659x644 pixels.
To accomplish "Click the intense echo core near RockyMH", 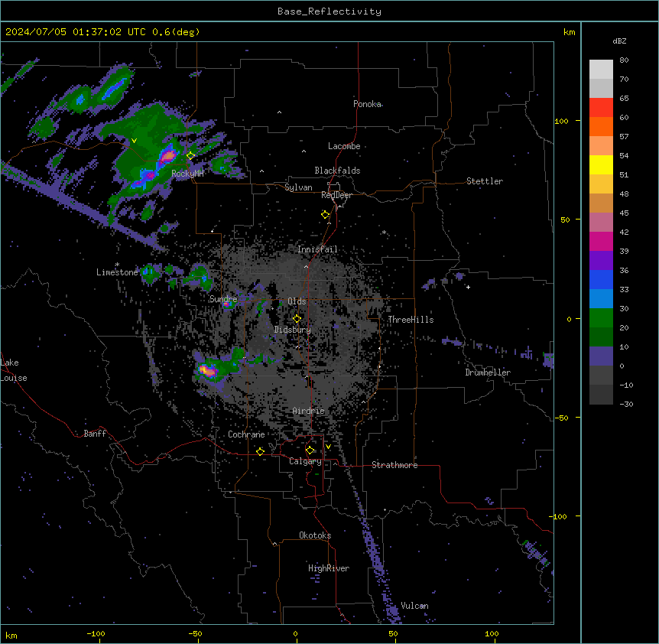I will 167,156.
